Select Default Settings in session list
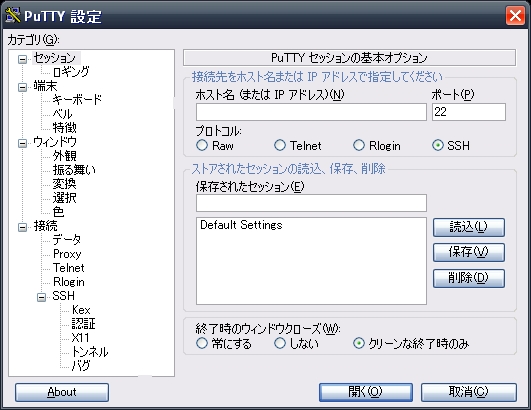 (x=241, y=225)
